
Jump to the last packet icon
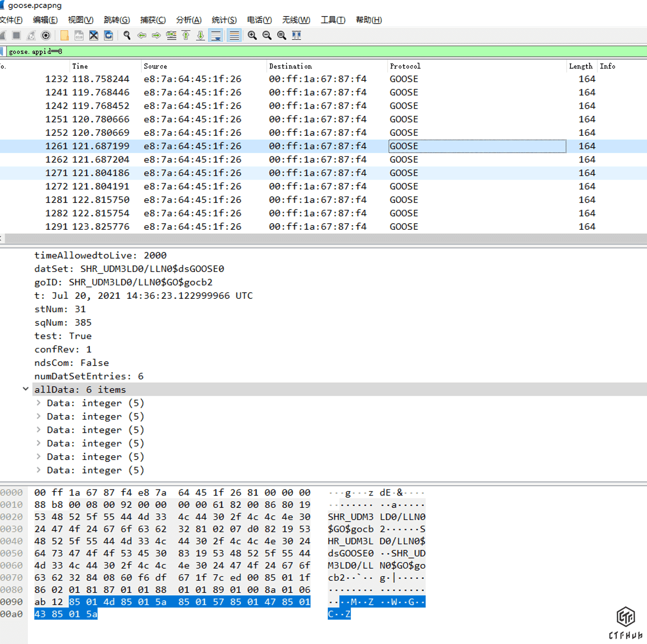[x=201, y=35]
